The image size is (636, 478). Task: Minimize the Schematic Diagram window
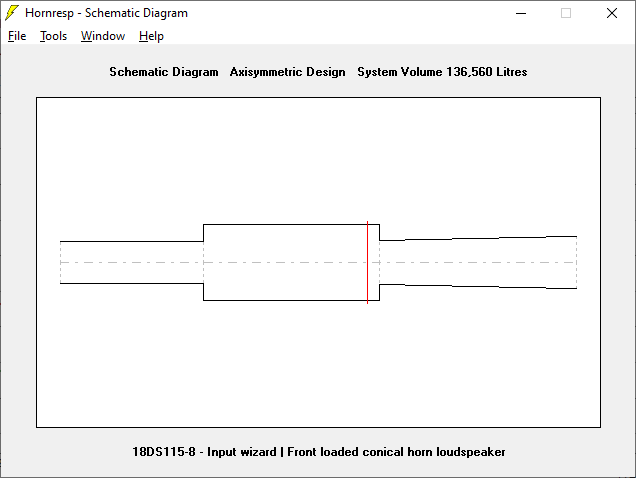521,13
